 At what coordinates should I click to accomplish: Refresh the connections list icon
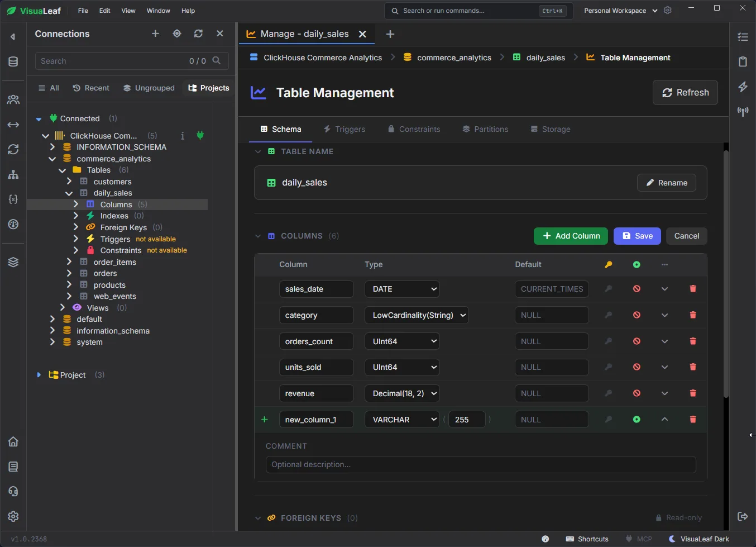(x=198, y=34)
